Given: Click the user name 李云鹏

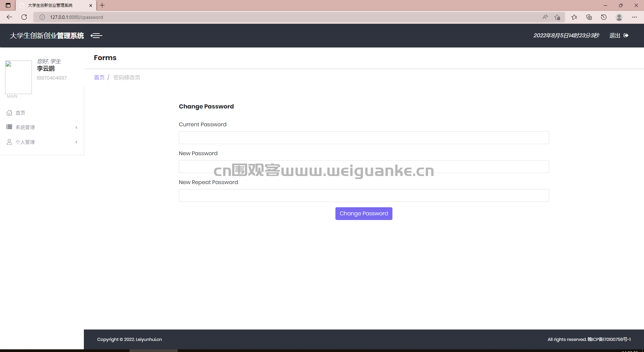Looking at the screenshot, I should coord(46,69).
